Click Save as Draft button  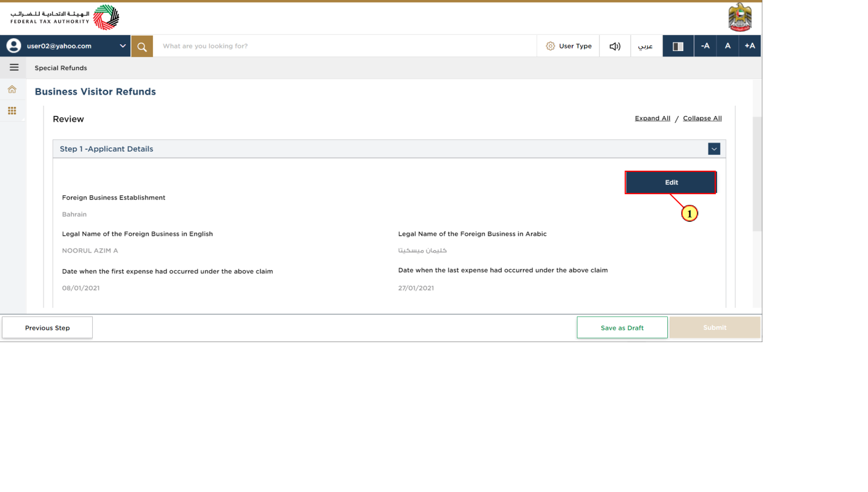click(622, 327)
